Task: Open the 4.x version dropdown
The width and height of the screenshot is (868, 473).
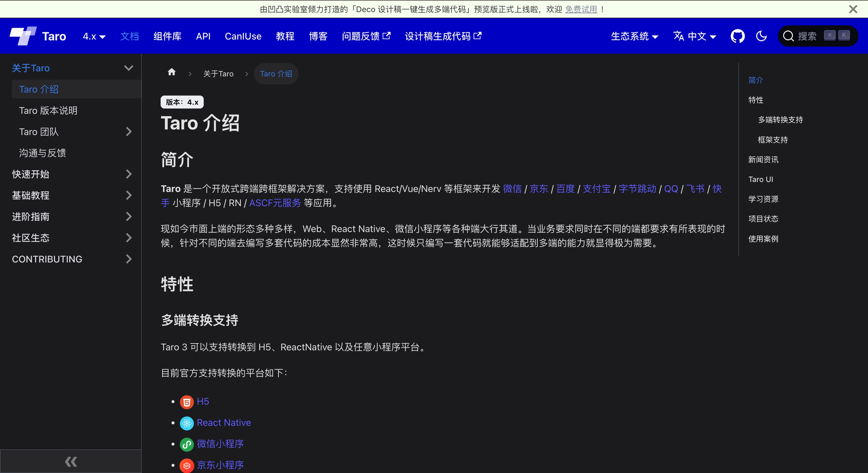Action: click(94, 36)
